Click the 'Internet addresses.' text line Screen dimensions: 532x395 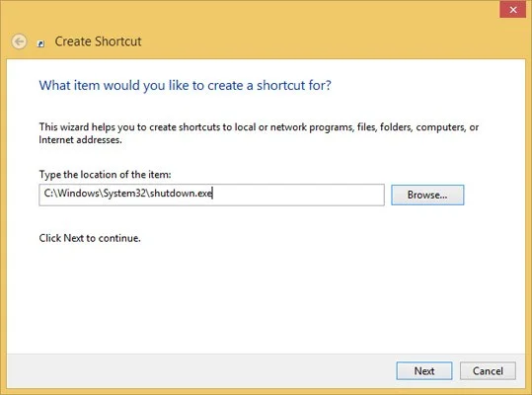[x=80, y=140]
